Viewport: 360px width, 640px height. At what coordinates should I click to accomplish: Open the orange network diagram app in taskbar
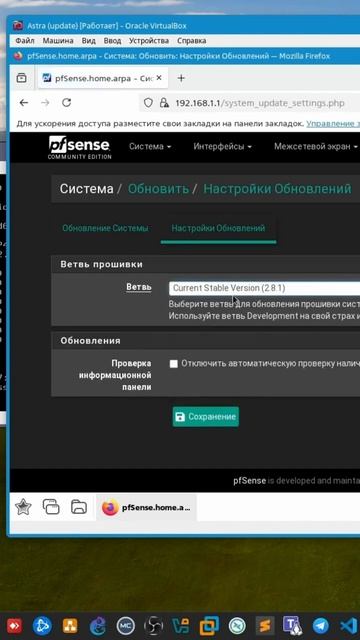70,626
